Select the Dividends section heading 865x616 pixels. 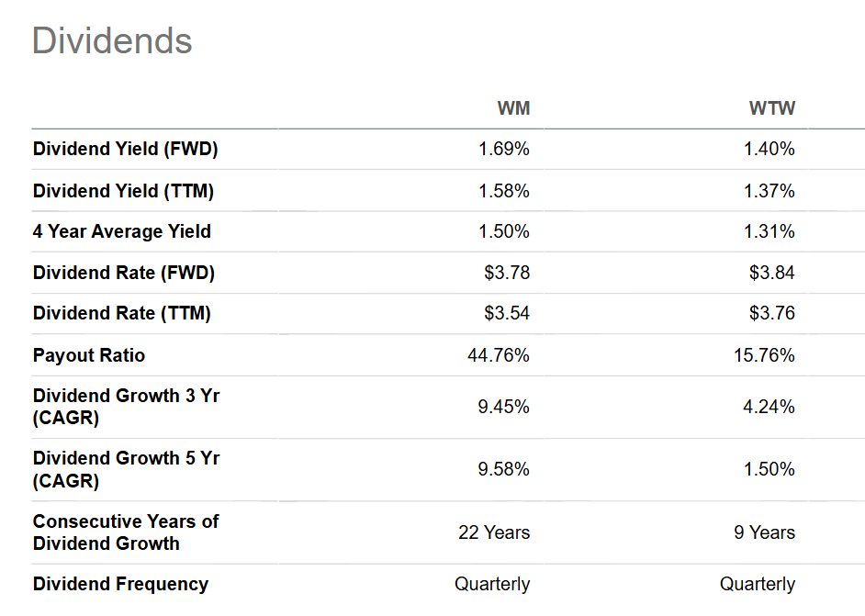click(112, 40)
